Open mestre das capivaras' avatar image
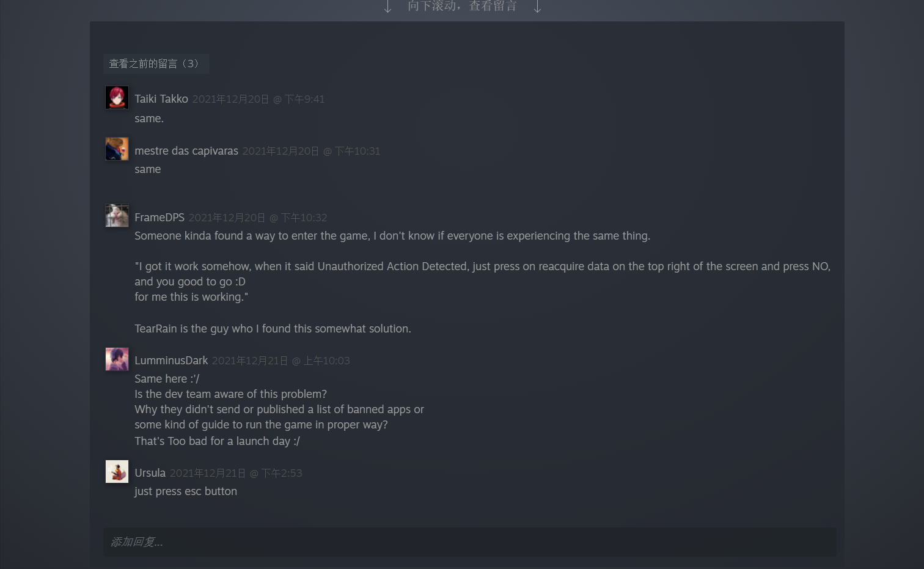Screen dimensions: 924x569 point(117,149)
